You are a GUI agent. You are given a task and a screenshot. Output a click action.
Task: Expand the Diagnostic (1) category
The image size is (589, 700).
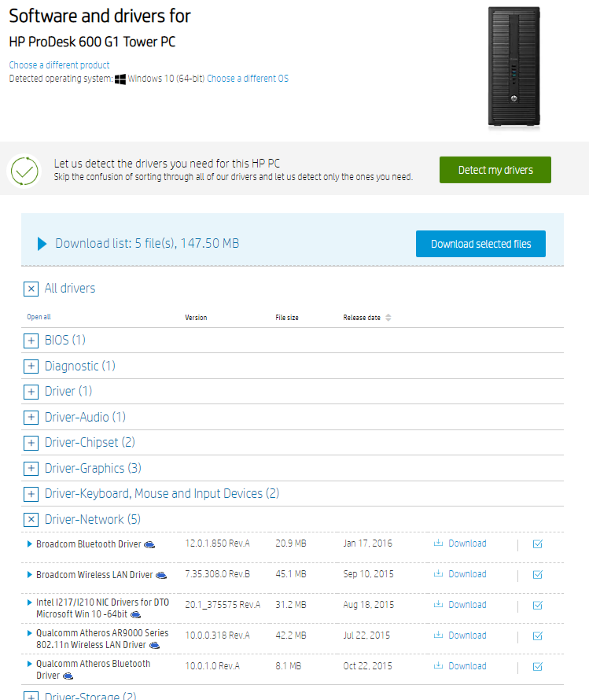pyautogui.click(x=31, y=367)
